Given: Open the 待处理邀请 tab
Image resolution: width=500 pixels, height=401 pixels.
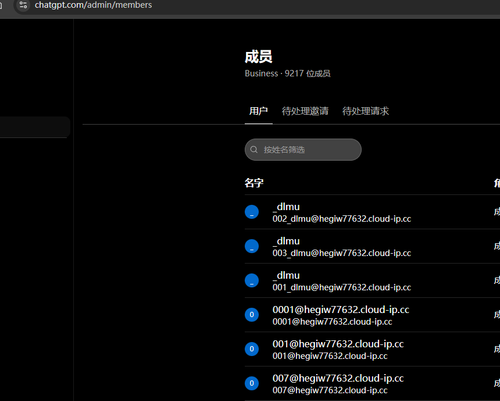Looking at the screenshot, I should coord(305,111).
